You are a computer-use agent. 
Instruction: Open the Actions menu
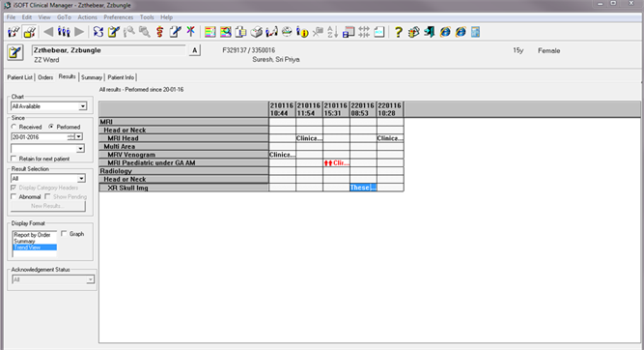88,17
